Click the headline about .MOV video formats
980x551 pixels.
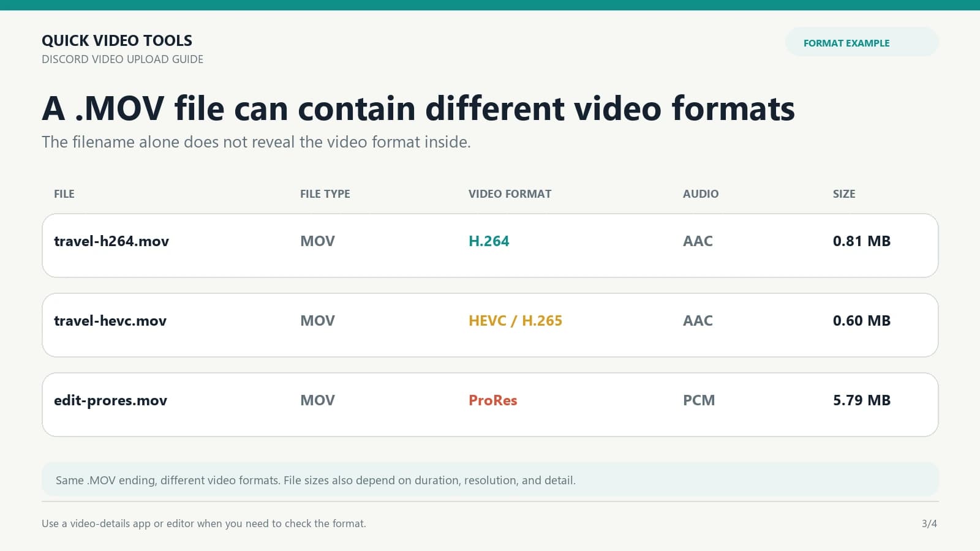click(x=418, y=108)
